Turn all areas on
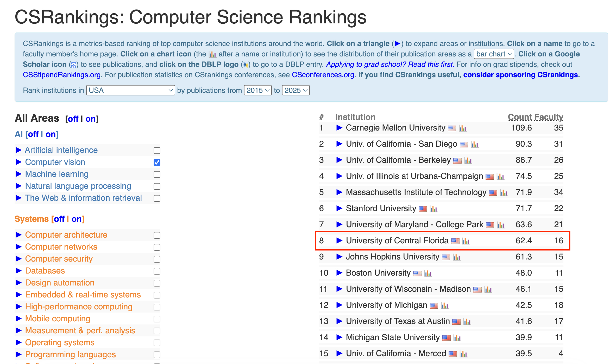The height and width of the screenshot is (364, 616). [91, 119]
